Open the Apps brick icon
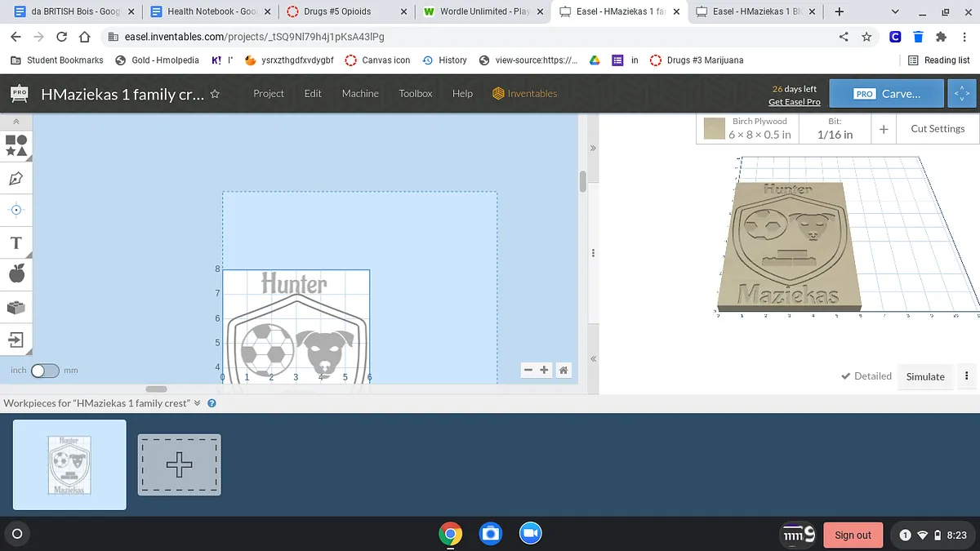Image resolution: width=980 pixels, height=551 pixels. point(16,307)
